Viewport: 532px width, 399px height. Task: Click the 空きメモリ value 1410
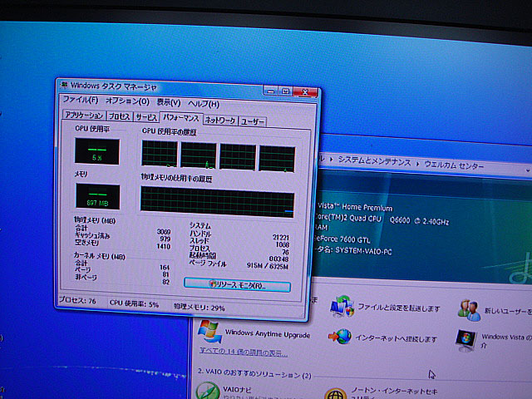tap(163, 246)
